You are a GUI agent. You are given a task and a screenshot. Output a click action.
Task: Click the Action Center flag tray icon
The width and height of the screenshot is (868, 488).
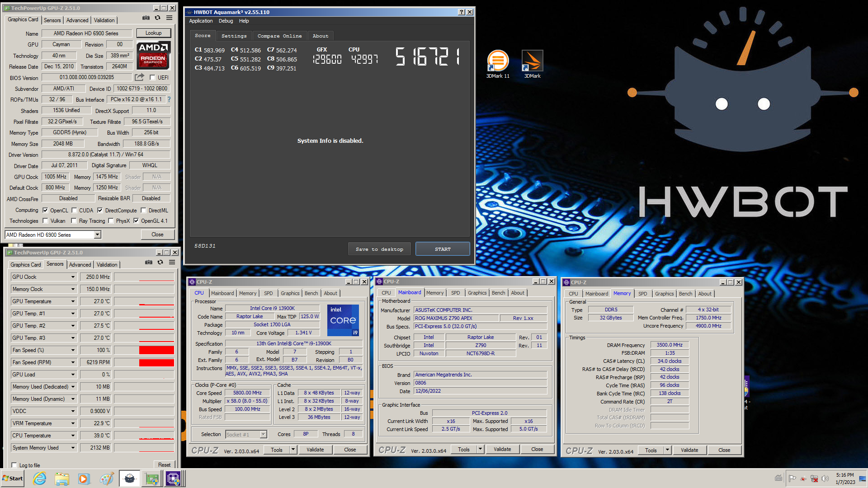click(792, 479)
